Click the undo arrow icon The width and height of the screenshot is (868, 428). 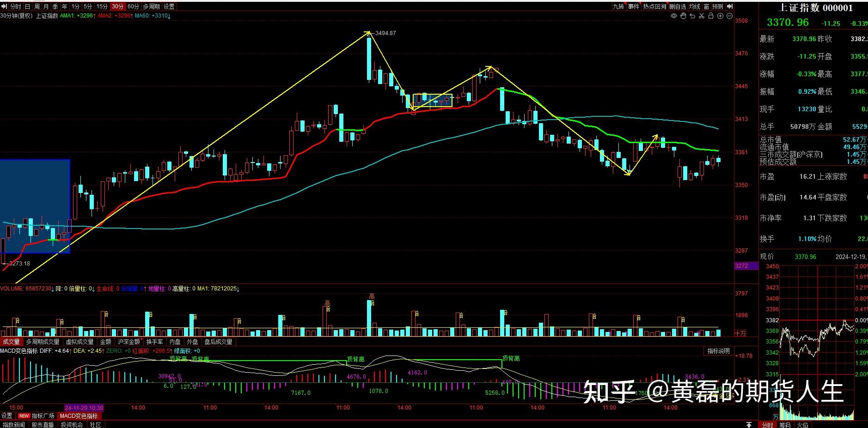692,16
